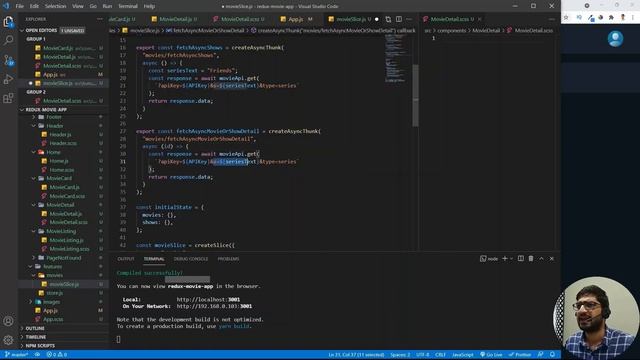
Task: Switch to the DEBUG CONSOLE panel tab
Action: [191, 259]
